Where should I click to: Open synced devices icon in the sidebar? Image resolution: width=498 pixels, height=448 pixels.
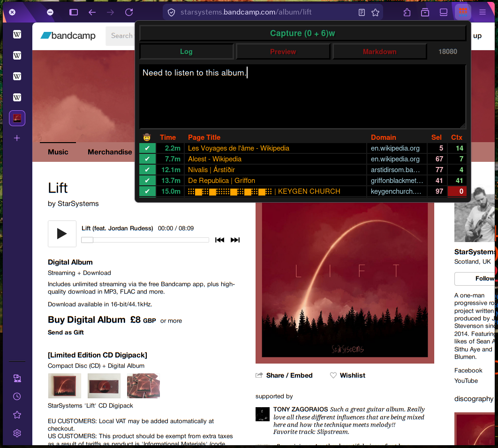[17, 377]
